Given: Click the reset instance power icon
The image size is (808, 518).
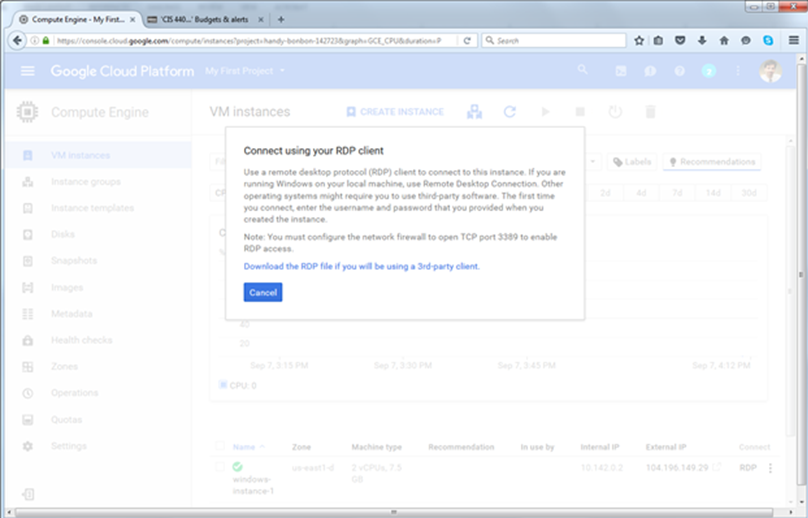Looking at the screenshot, I should coord(615,111).
